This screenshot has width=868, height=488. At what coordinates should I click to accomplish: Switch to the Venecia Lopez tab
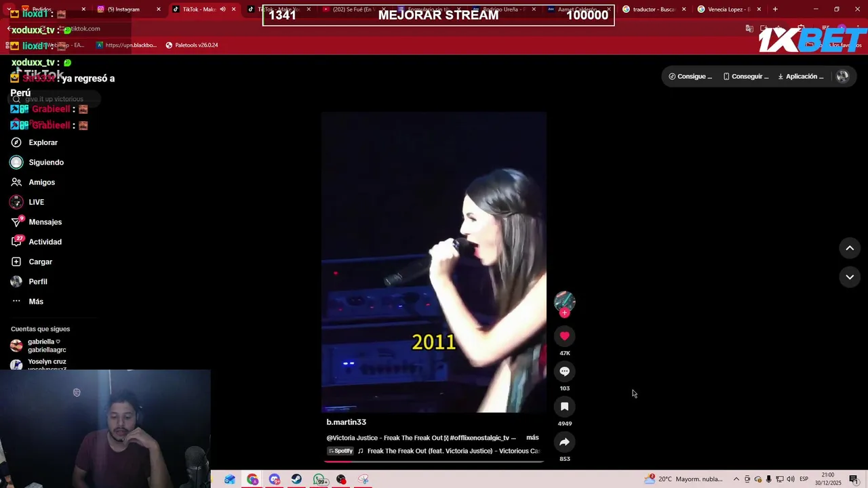pos(728,9)
